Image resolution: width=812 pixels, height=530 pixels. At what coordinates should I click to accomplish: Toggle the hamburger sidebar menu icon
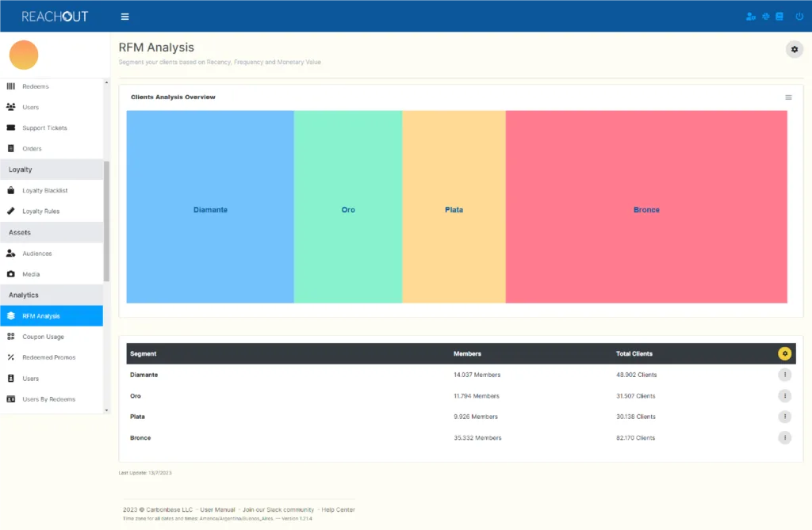click(124, 17)
